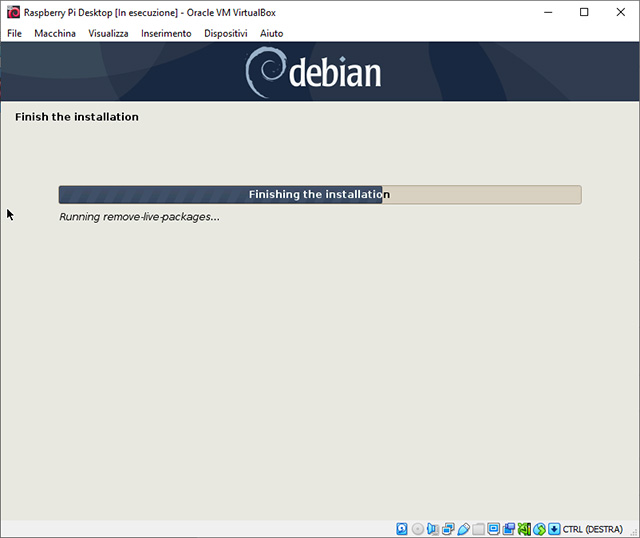Viewport: 640px width, 538px height.
Task: Open the Aiuto help menu
Action: [x=271, y=33]
